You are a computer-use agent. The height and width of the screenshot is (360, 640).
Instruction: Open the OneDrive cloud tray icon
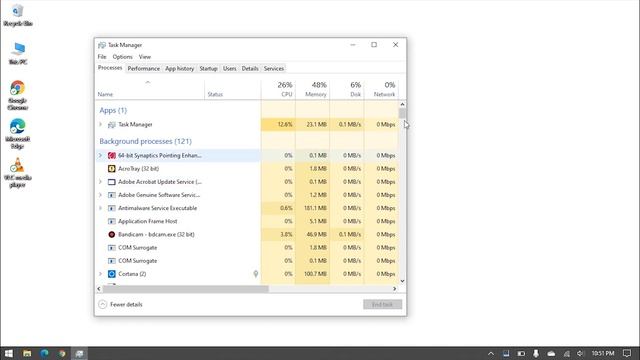[x=551, y=353]
